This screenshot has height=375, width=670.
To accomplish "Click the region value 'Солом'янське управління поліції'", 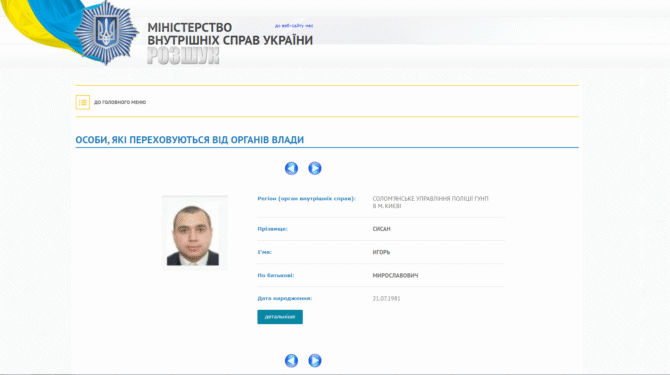I will click(430, 202).
